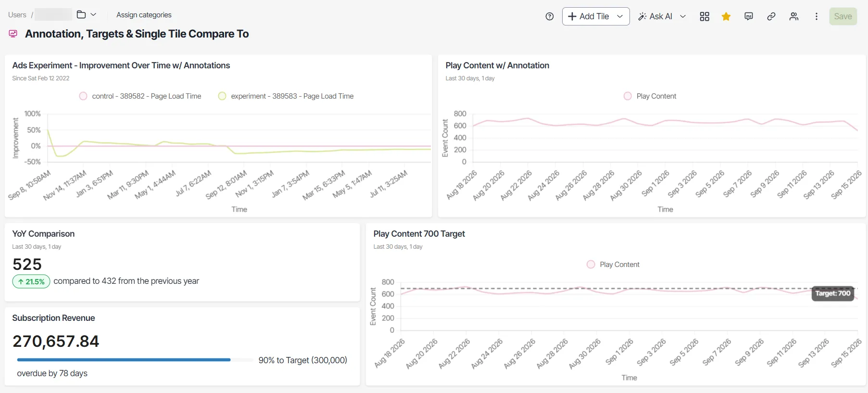
Task: Click the overdue by 78 days text
Action: pyautogui.click(x=52, y=373)
